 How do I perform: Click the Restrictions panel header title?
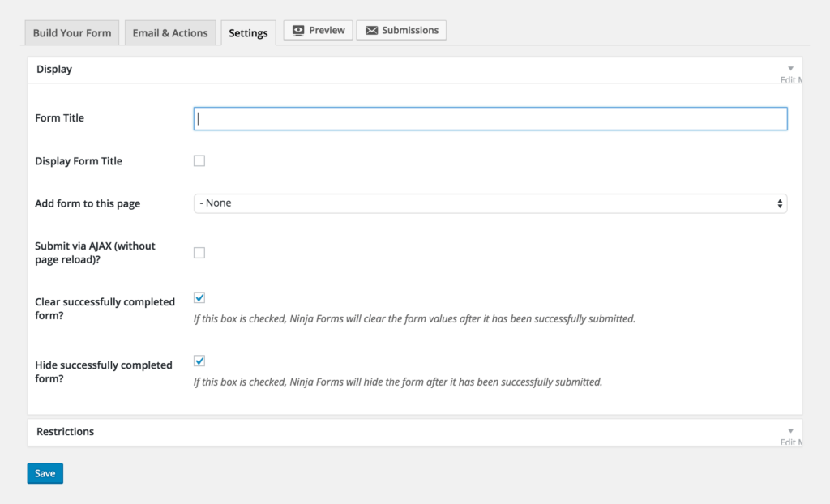(x=66, y=432)
